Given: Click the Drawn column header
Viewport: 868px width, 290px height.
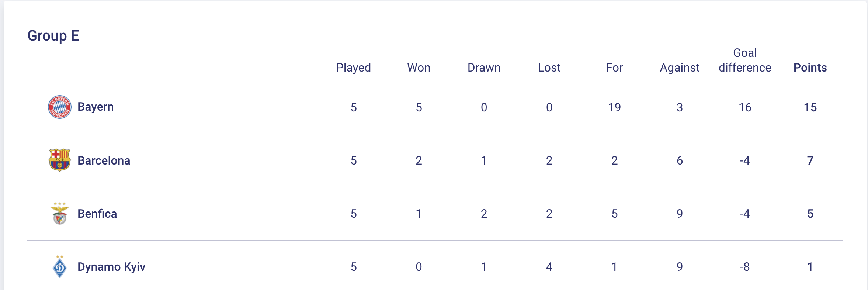Looking at the screenshot, I should coord(484,68).
